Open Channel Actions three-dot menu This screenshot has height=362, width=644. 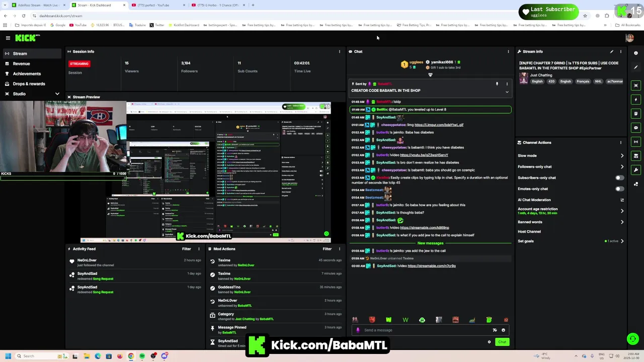tap(620, 142)
